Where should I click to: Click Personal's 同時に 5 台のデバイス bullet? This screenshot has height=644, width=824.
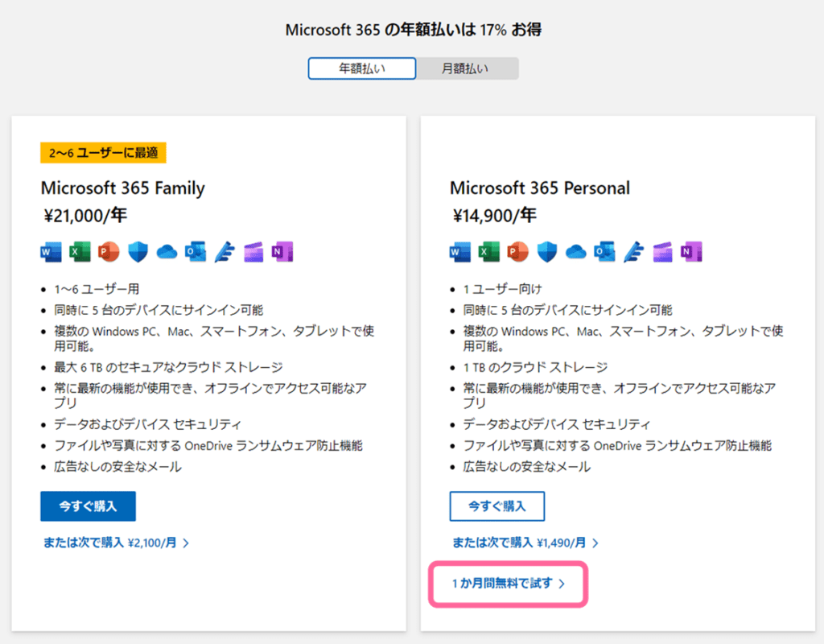pyautogui.click(x=567, y=310)
